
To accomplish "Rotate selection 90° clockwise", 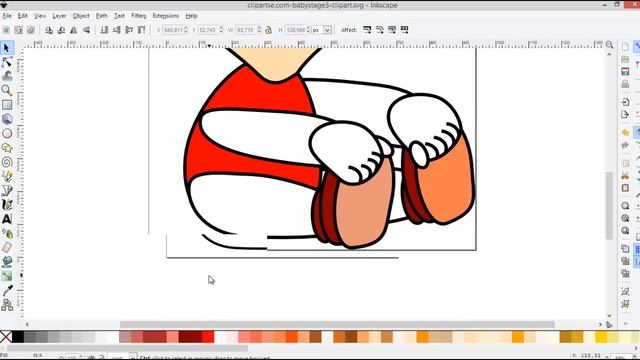I will [x=61, y=30].
